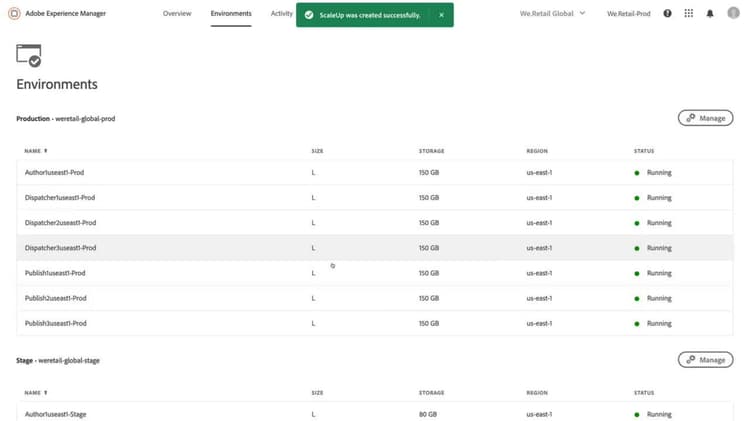Viewport: 750px width, 421px height.
Task: Open the apps grid switcher icon
Action: 689,13
